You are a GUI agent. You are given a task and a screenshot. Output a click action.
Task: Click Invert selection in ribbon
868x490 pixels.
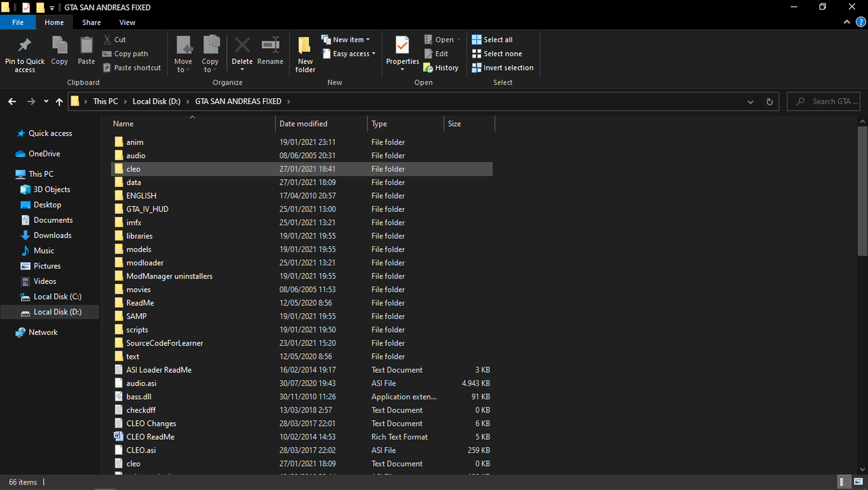pyautogui.click(x=502, y=68)
